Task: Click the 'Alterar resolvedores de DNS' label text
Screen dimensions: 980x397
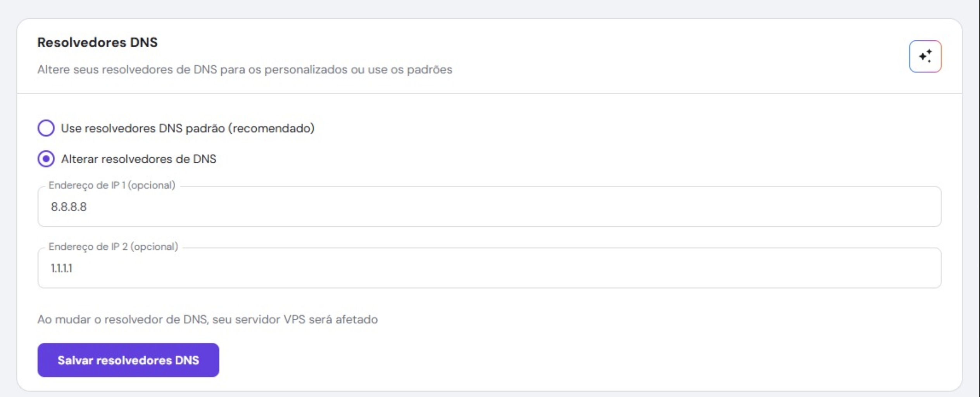Action: [x=138, y=159]
